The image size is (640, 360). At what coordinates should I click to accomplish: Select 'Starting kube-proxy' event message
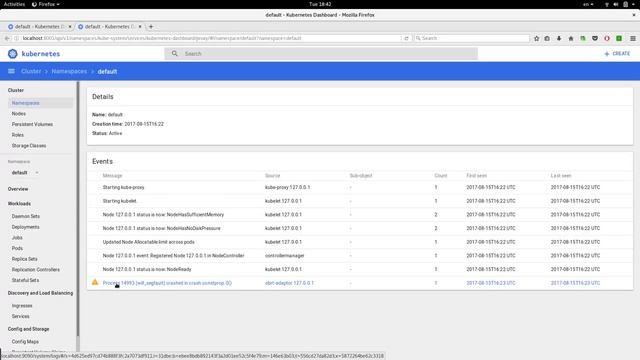pyautogui.click(x=123, y=187)
